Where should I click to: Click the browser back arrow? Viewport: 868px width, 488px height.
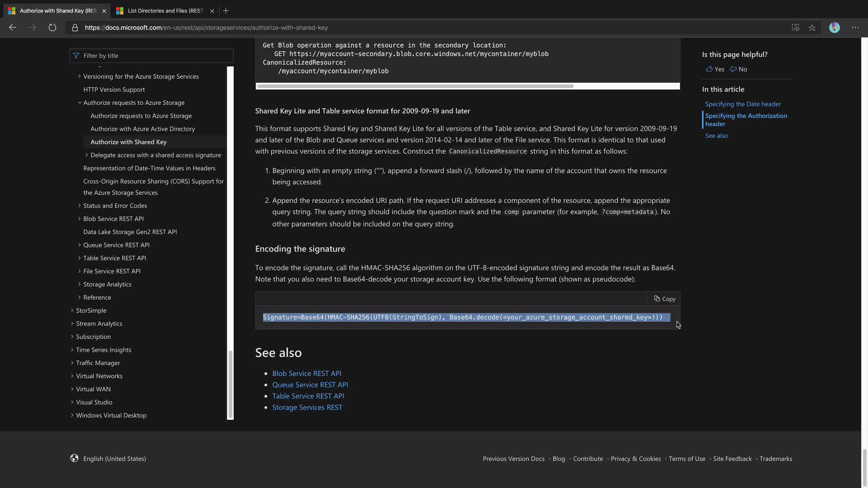[13, 28]
